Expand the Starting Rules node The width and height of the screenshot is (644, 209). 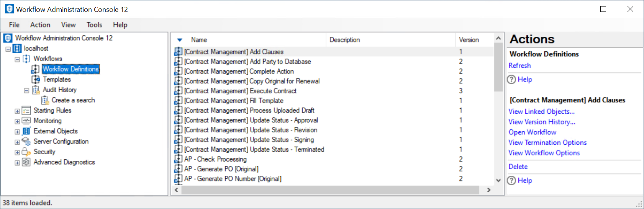coord(17,111)
